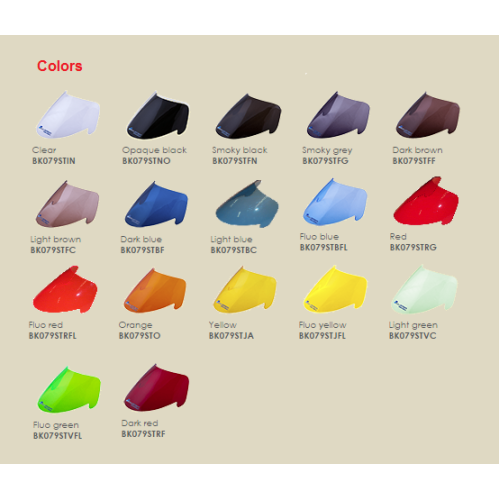Image resolution: width=500 pixels, height=500 pixels.
Task: Select the Smoky black windscreen swatch
Action: click(x=248, y=116)
